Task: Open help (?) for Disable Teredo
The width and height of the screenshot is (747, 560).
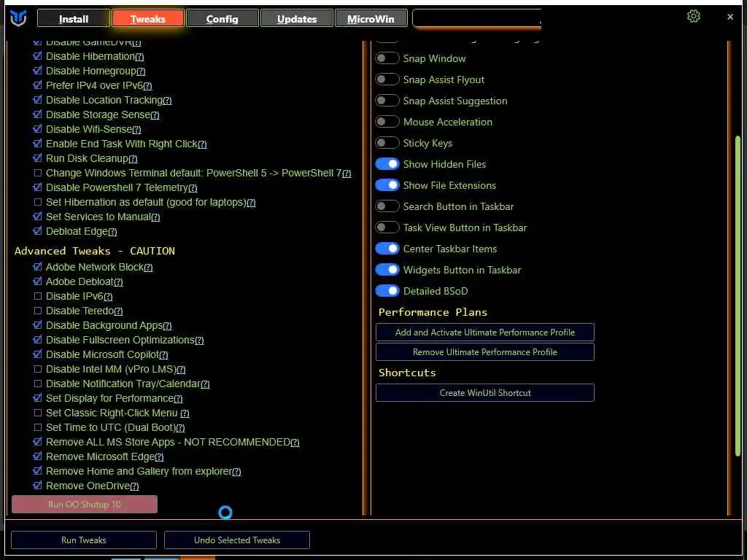Action: pos(118,311)
